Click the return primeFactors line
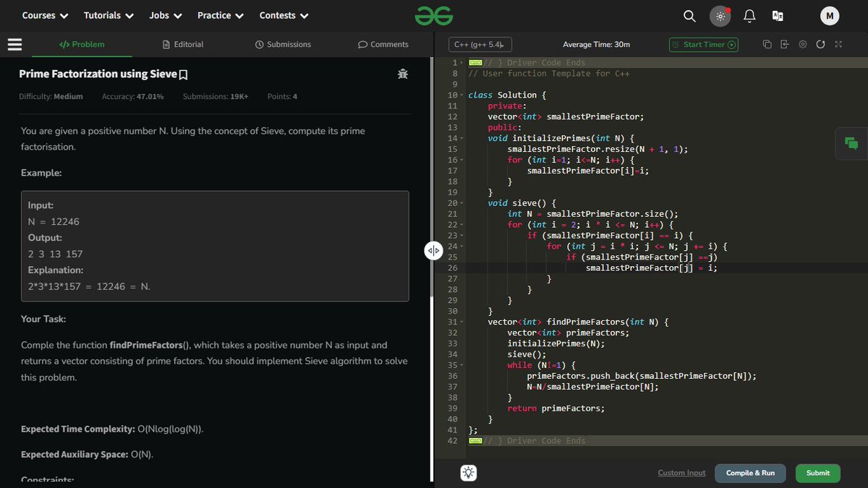The height and width of the screenshot is (488, 868). tap(556, 408)
